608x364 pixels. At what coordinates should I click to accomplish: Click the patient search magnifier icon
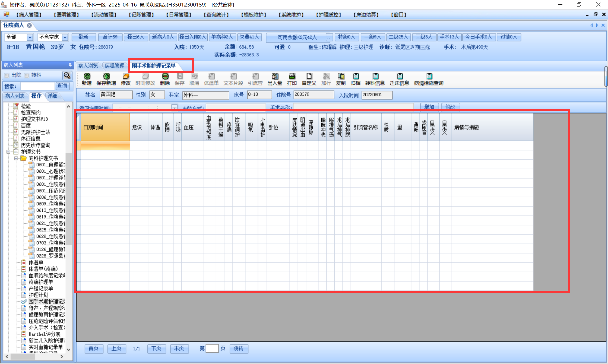coord(67,75)
